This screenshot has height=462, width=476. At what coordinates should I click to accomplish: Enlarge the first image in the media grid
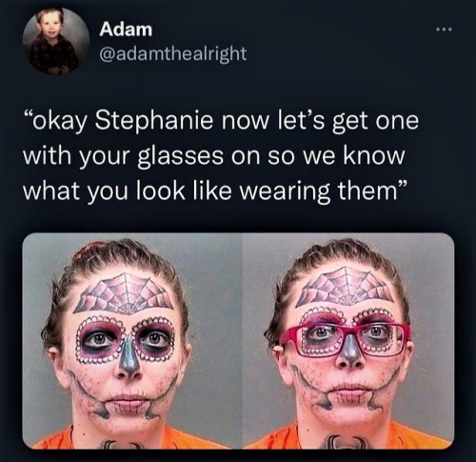[x=132, y=341]
